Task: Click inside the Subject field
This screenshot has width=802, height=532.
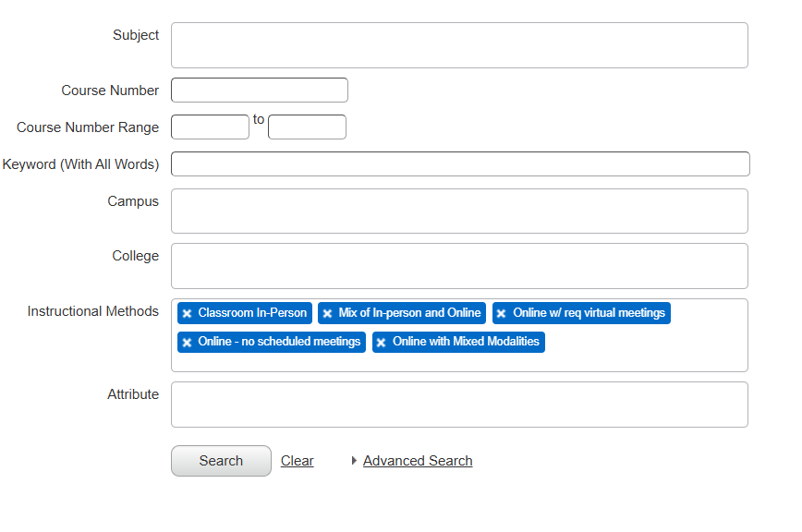Action: coord(459,44)
